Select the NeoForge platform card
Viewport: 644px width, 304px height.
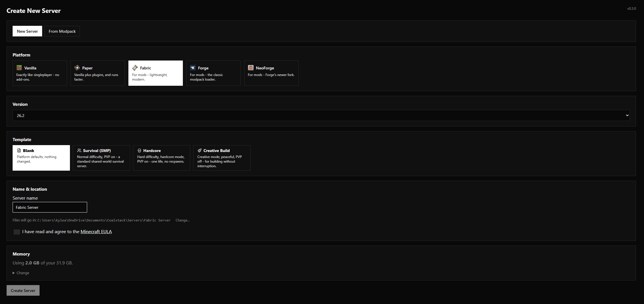(x=271, y=73)
